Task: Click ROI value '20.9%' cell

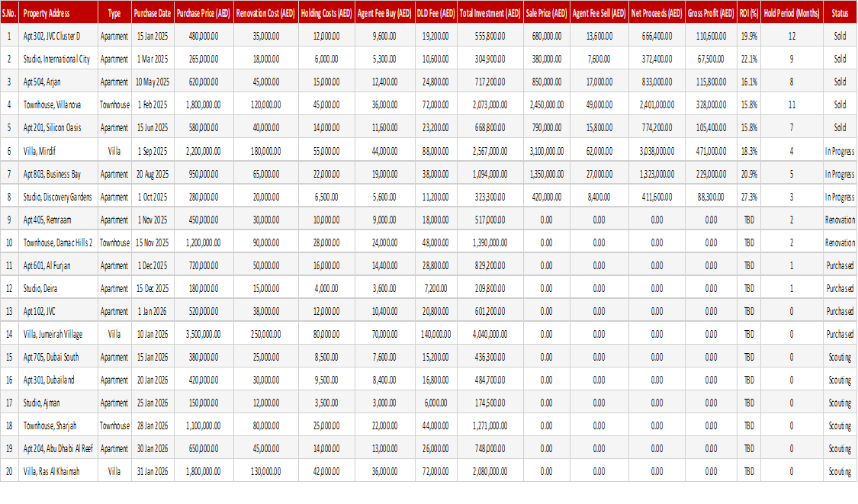Action: coord(749,174)
